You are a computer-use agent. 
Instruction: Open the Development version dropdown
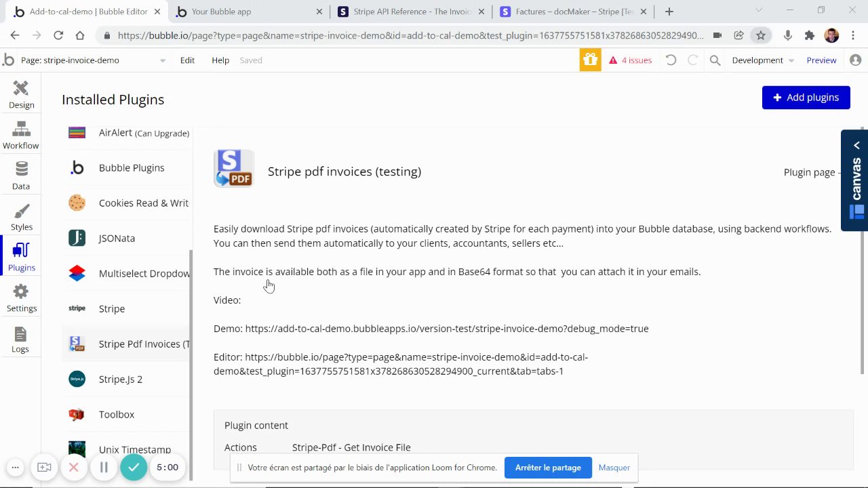click(763, 60)
